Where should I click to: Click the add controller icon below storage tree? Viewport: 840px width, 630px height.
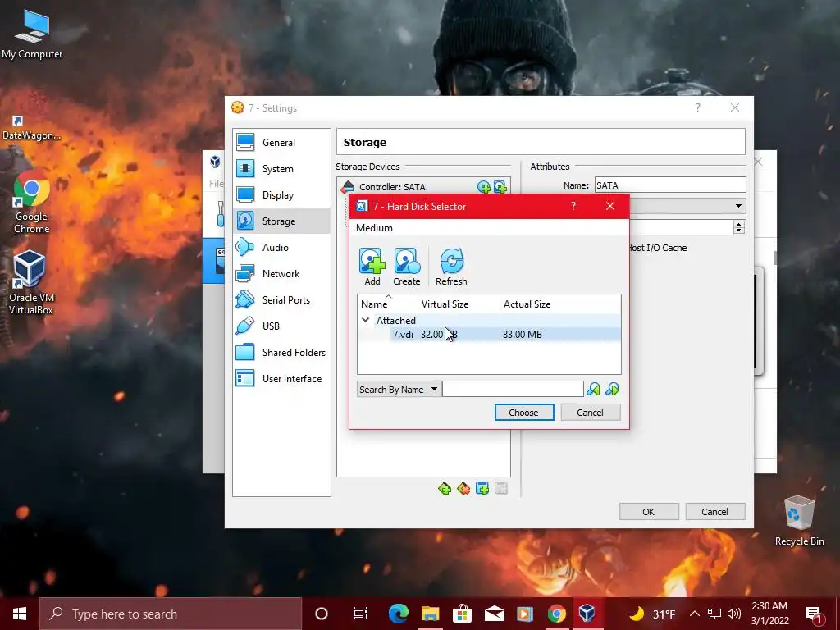(x=444, y=489)
